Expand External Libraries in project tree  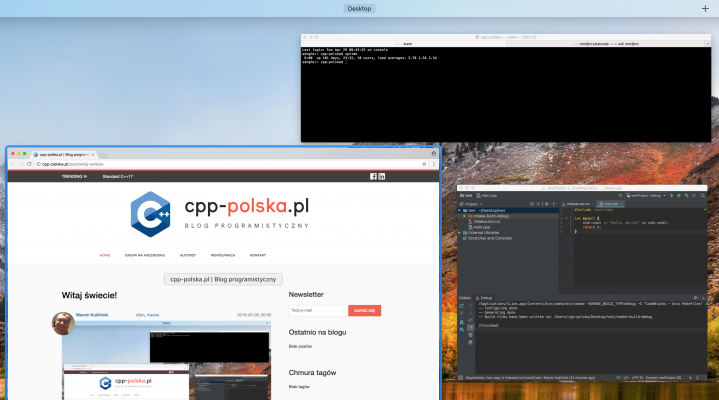tap(460, 232)
